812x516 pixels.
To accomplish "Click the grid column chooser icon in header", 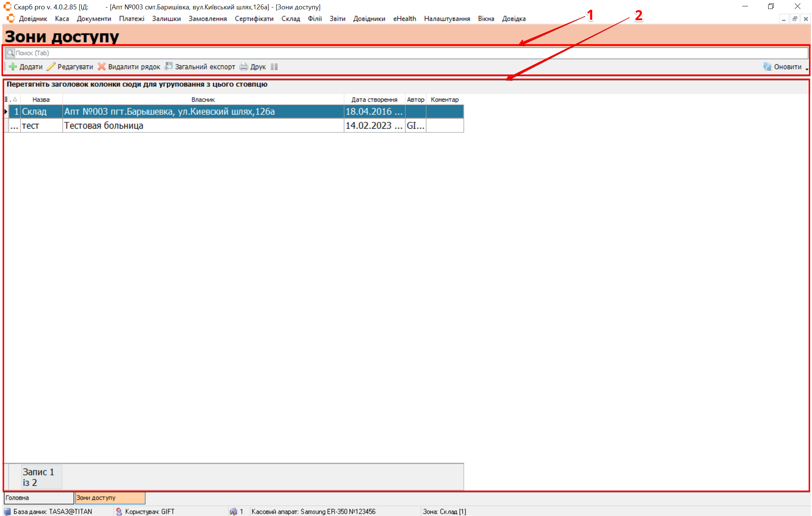I will click(x=6, y=100).
